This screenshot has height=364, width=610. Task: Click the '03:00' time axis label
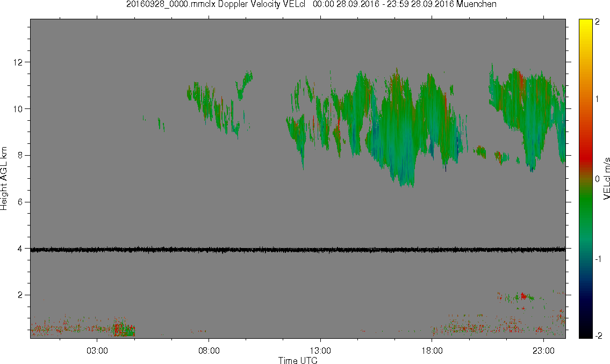97,351
